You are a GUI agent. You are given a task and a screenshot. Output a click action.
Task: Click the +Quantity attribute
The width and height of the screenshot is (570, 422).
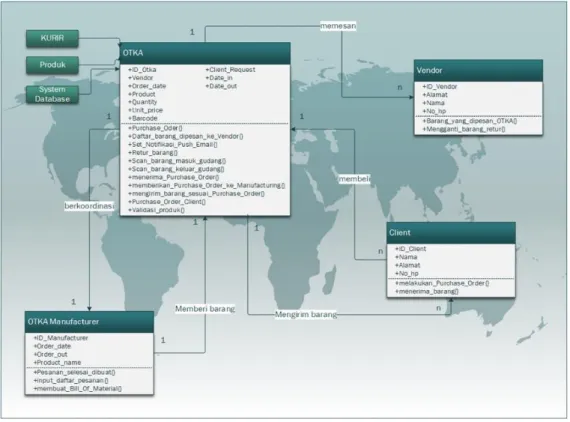point(142,102)
